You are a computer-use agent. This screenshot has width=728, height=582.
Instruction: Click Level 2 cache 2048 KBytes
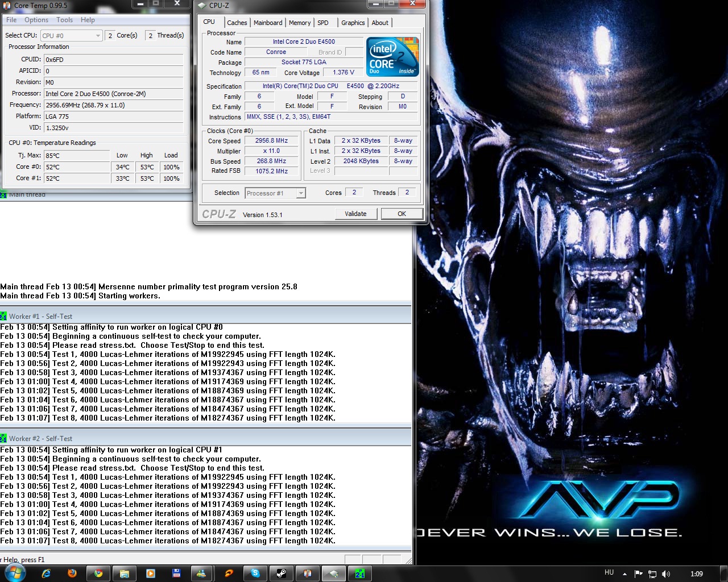(361, 161)
